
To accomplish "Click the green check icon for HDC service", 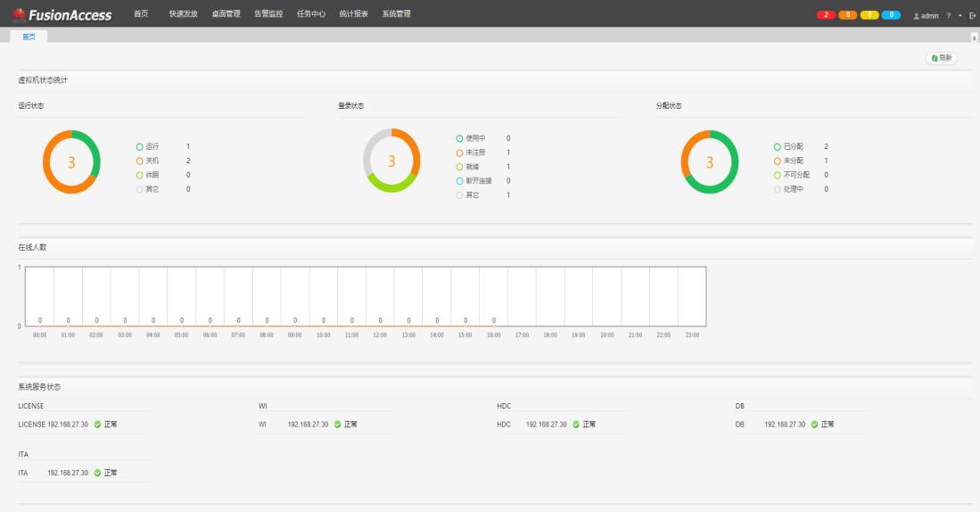I will (576, 425).
